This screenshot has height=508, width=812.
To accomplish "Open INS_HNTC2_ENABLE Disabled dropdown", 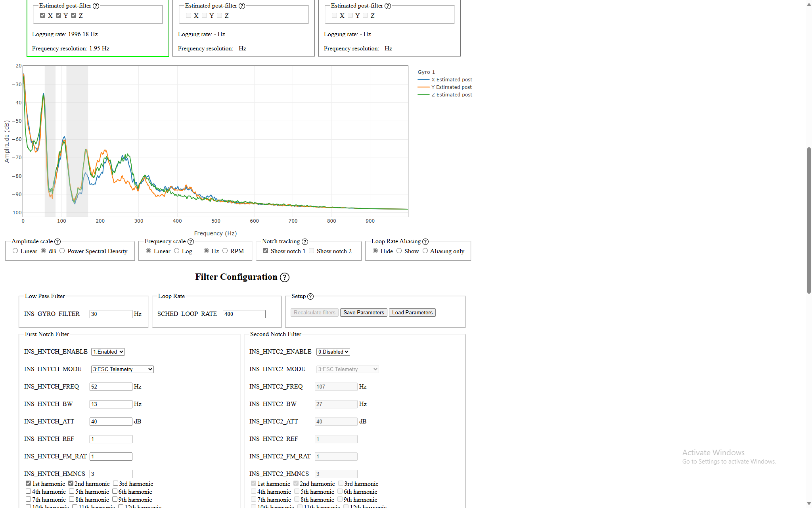I will pyautogui.click(x=333, y=352).
